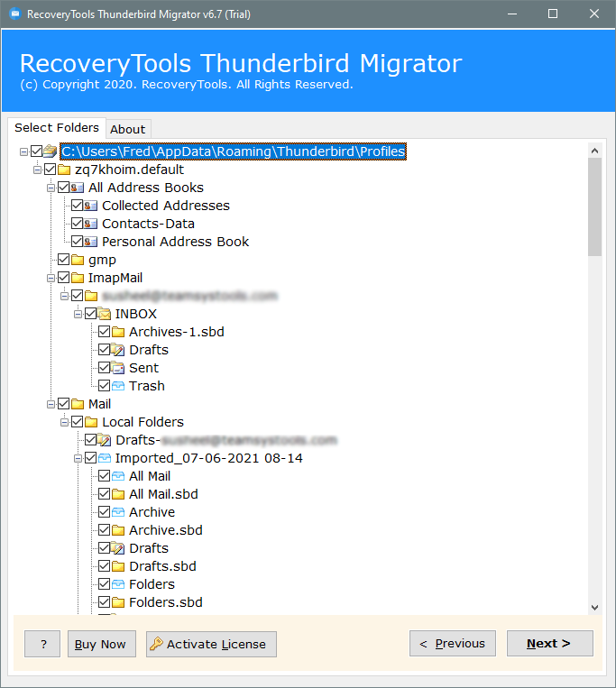Viewport: 616px width, 688px height.
Task: Click the address book icon for All Address Books
Action: click(78, 188)
